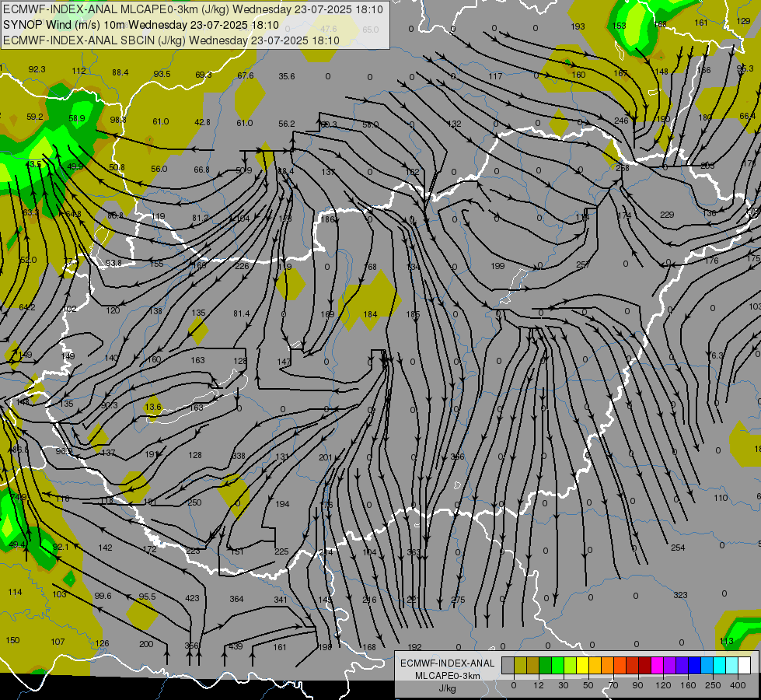Click the legend scale label 30
Image resolution: width=761 pixels, height=700 pixels.
(x=563, y=685)
